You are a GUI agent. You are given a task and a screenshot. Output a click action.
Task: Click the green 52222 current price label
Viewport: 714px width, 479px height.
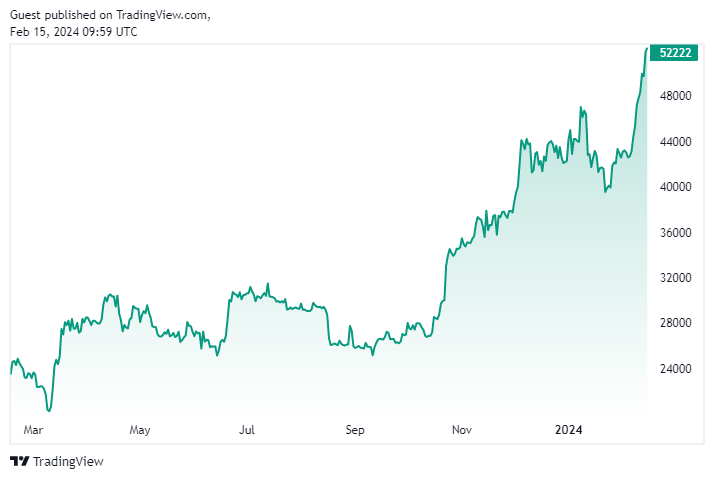point(671,52)
